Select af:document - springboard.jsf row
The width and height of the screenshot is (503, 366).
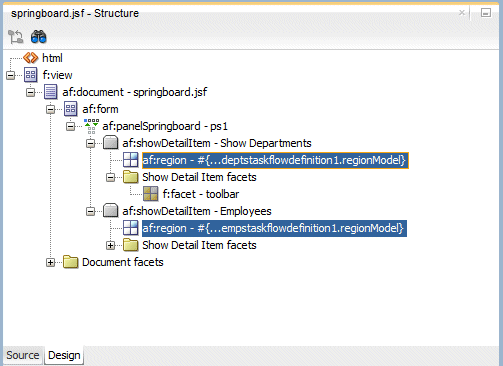click(135, 92)
